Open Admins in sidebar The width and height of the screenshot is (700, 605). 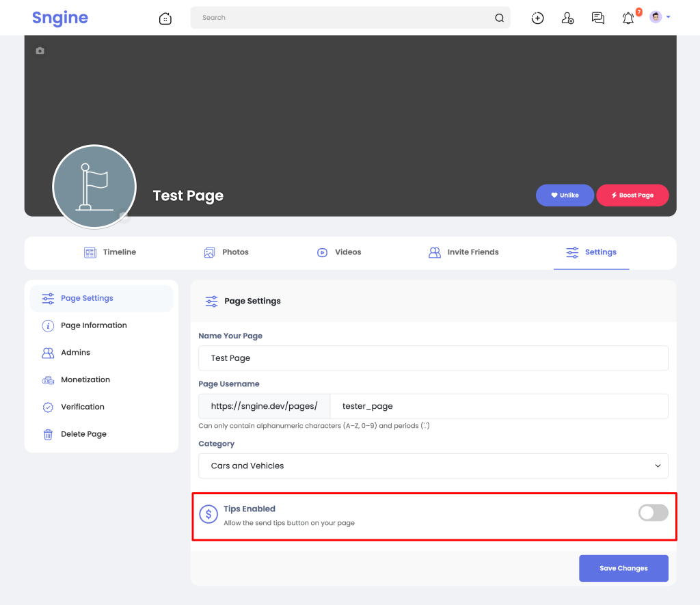point(101,353)
